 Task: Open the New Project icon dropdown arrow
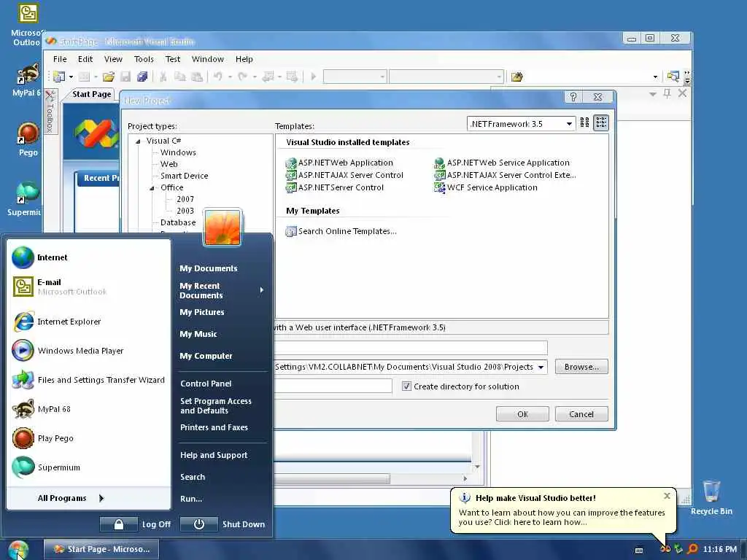click(x=71, y=76)
